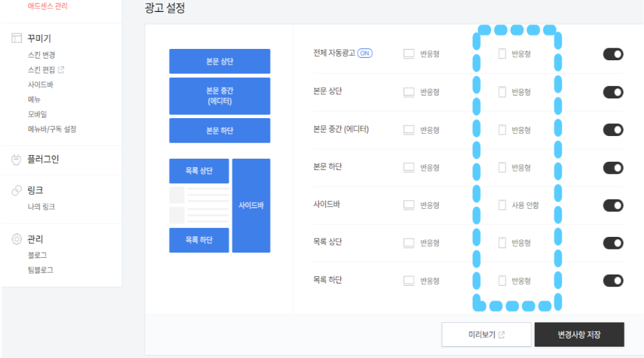Disable the 전체 자동광고 toggle switch
Viewport: 644px width, 358px height.
tap(613, 54)
